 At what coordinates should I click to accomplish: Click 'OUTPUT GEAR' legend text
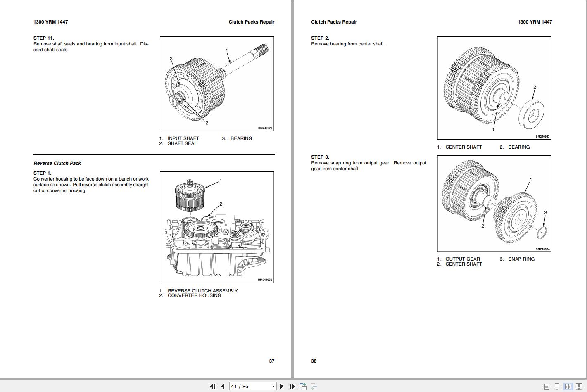click(463, 259)
